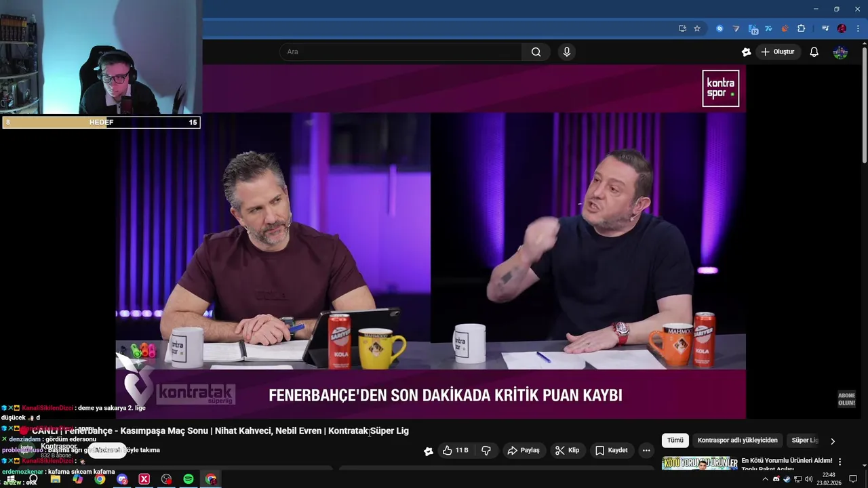Image resolution: width=868 pixels, height=488 pixels.
Task: Like the video showing 11 B
Action: click(456, 450)
